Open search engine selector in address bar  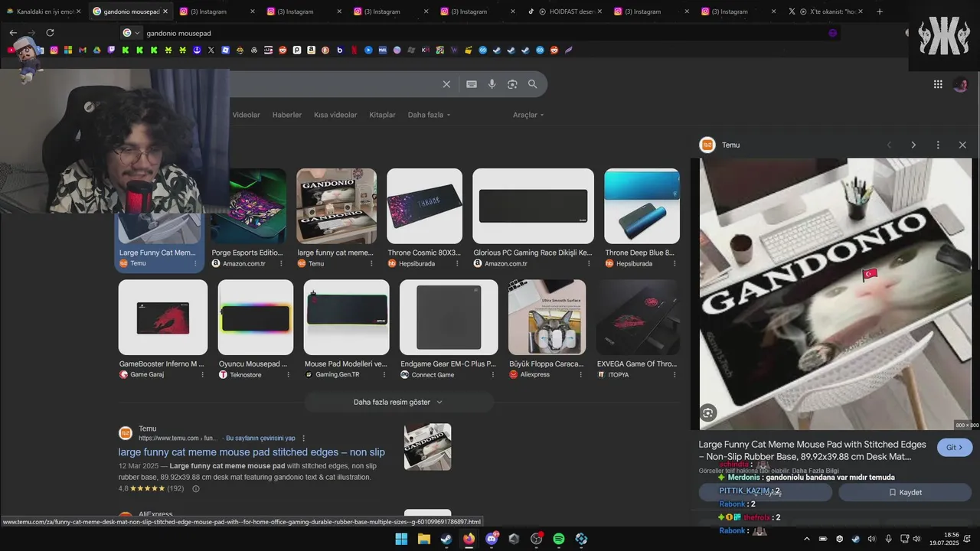coord(131,33)
